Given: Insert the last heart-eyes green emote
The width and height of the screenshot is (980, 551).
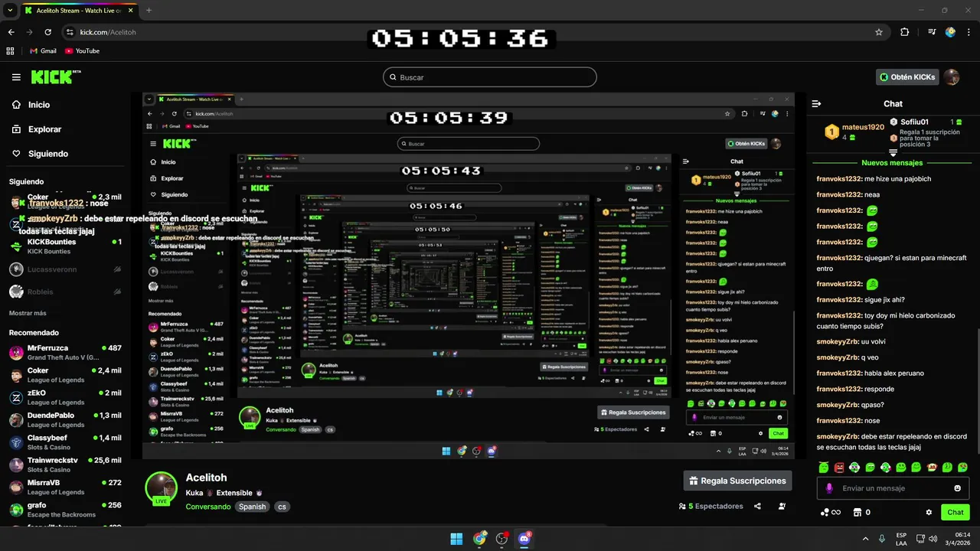Looking at the screenshot, I should pyautogui.click(x=962, y=467).
